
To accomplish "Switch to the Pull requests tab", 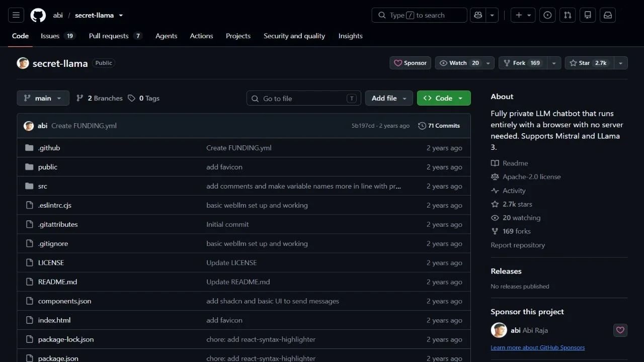I will pos(116,36).
